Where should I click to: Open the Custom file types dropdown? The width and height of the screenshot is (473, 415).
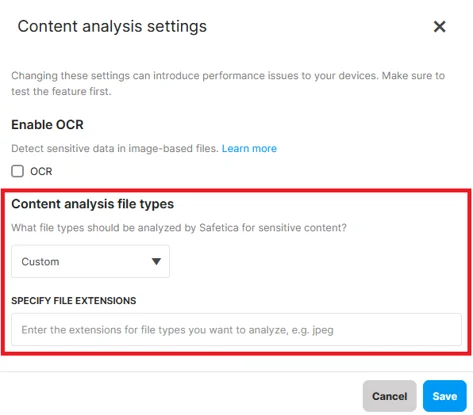(x=90, y=261)
